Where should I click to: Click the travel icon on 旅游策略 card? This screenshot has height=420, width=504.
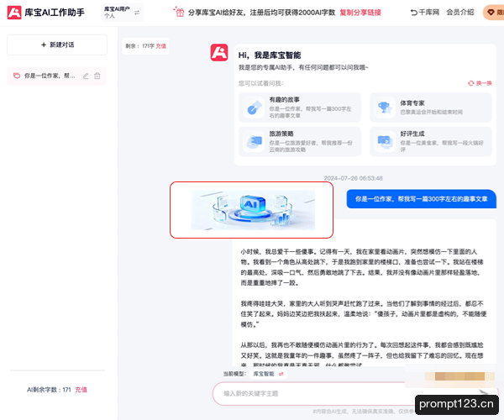tap(254, 142)
